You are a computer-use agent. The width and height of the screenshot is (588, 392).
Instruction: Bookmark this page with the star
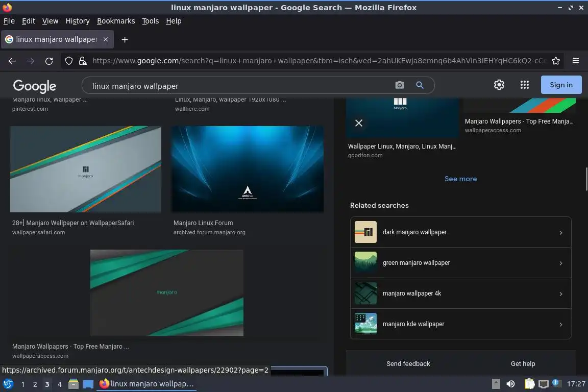[556, 61]
